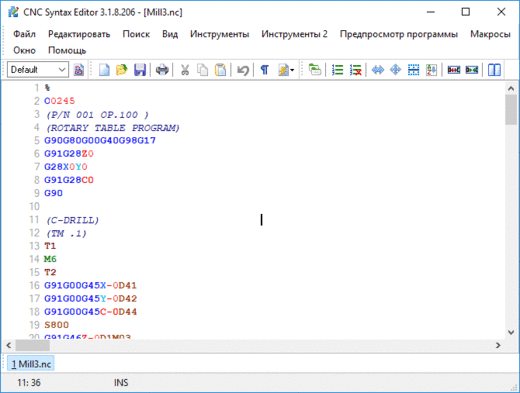Image resolution: width=520 pixels, height=393 pixels.
Task: Click tool code T1 on line 13
Action: pos(50,246)
